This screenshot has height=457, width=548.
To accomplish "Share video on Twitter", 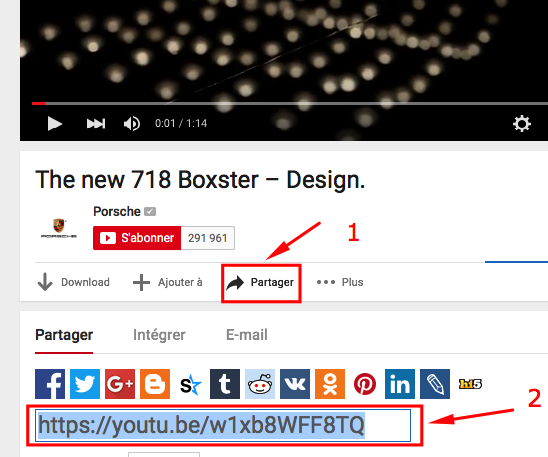I will click(x=85, y=384).
